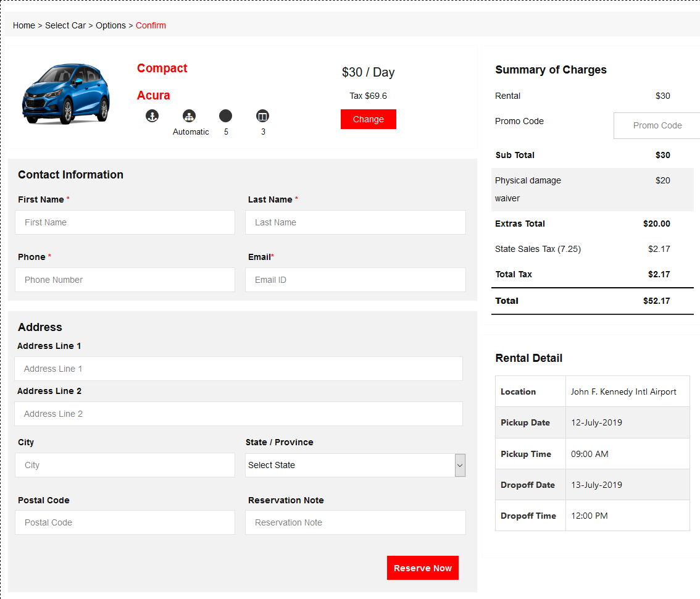Click the Summary of Charges heading

coord(551,70)
